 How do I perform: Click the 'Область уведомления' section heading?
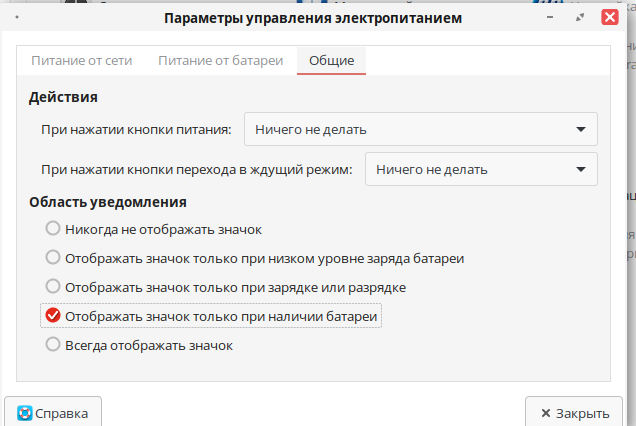107,201
